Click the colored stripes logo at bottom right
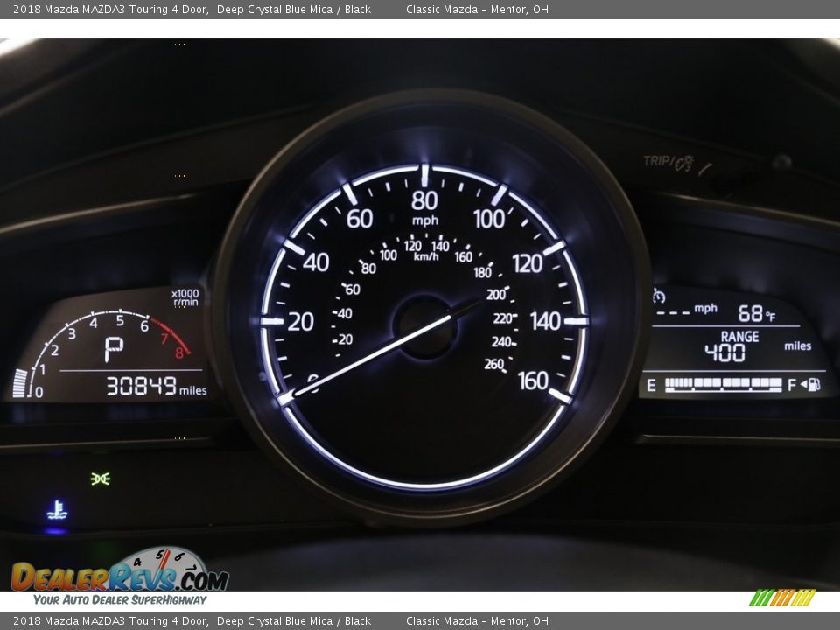840x630 pixels. (781, 598)
